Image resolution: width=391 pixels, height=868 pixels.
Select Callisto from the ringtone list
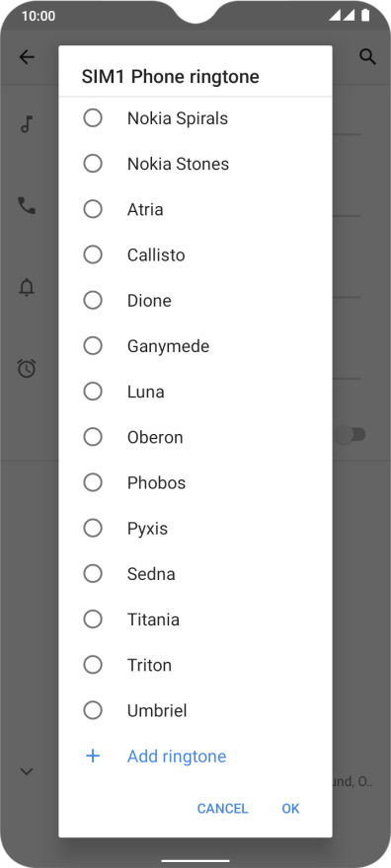coord(195,255)
